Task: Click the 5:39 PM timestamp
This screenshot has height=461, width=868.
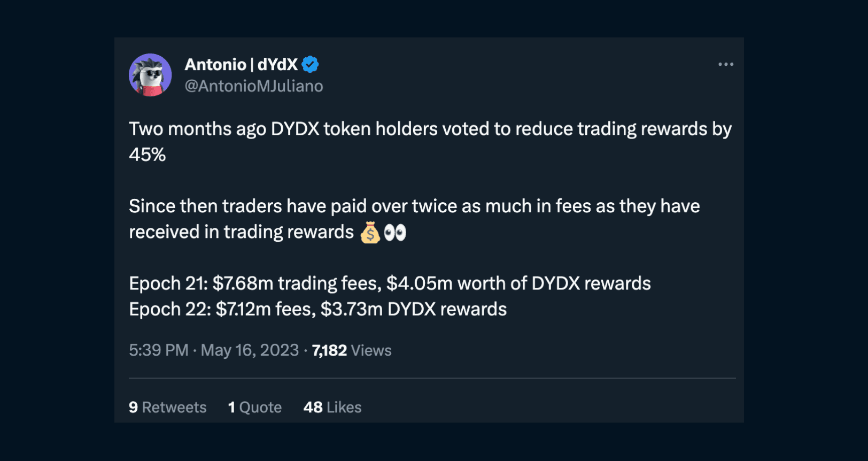Action: 158,350
